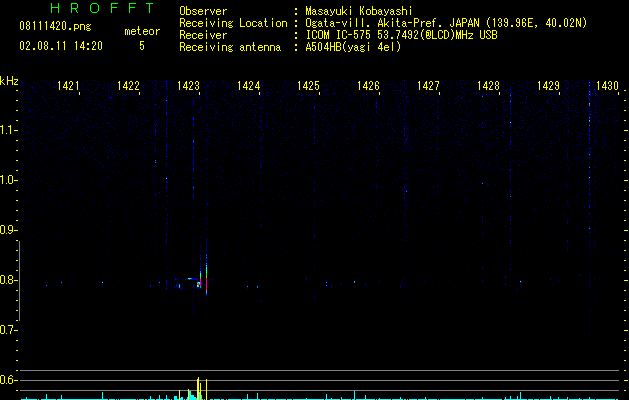Click time axis label 1422
This screenshot has width=629, height=400.
(x=128, y=86)
